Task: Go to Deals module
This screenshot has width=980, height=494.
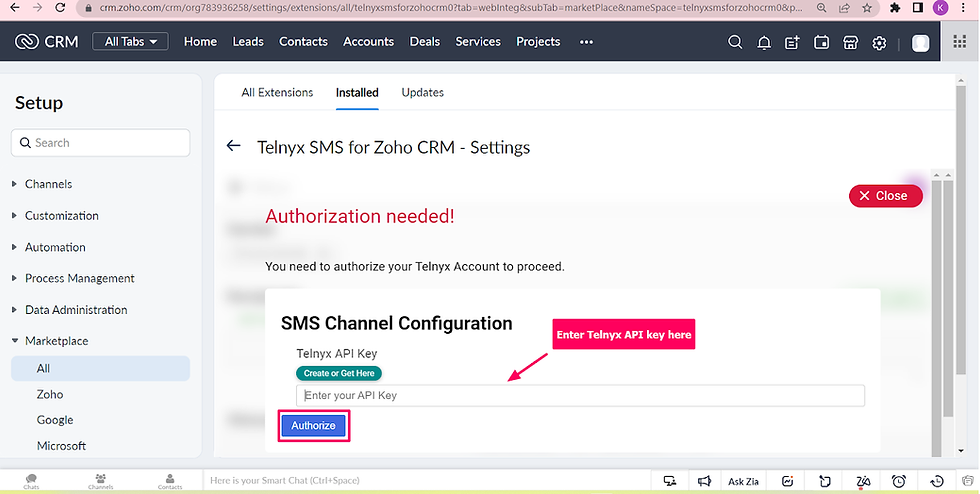Action: [424, 41]
